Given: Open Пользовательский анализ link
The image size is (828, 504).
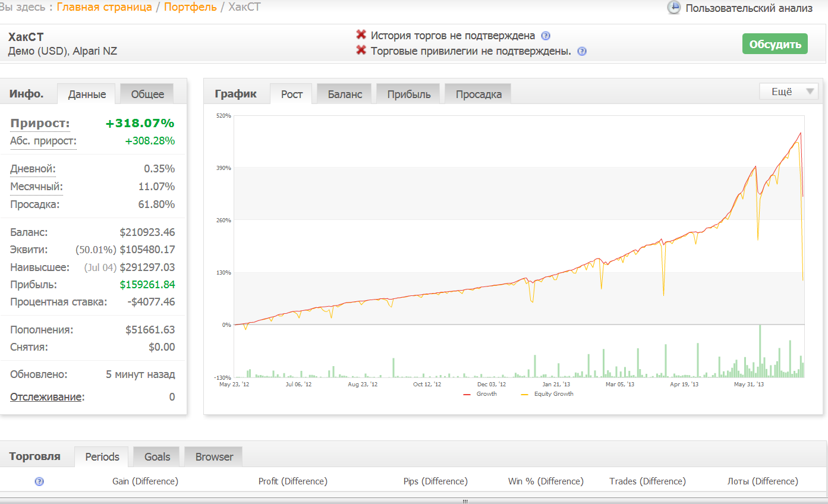Looking at the screenshot, I should [749, 8].
